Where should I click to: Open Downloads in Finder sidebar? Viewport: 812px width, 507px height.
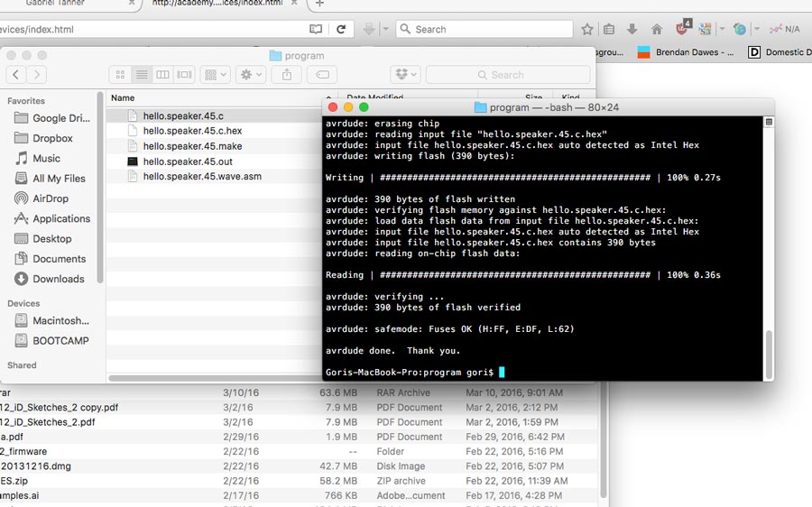50,279
